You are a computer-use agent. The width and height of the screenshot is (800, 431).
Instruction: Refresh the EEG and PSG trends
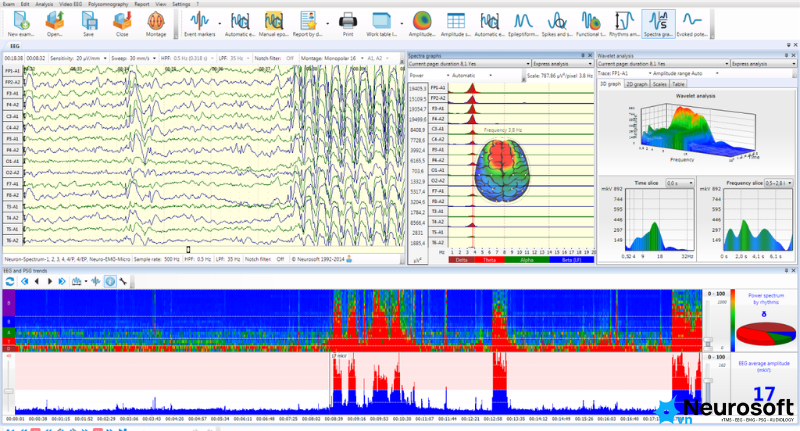click(x=10, y=281)
